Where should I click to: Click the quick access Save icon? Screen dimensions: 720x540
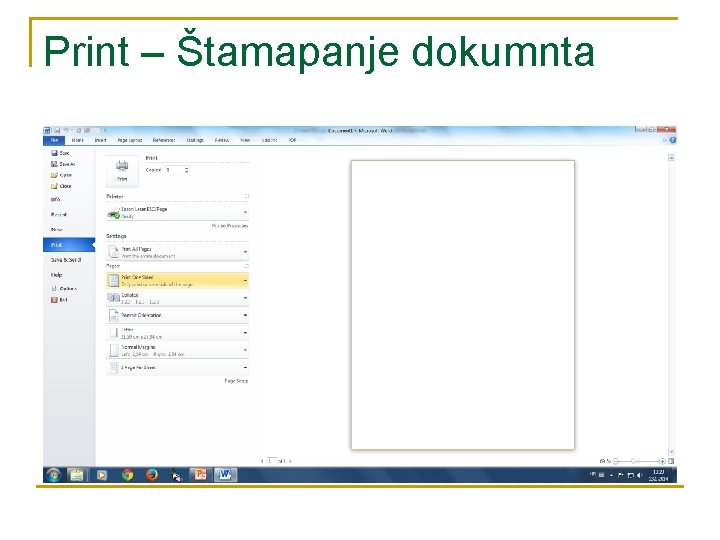coord(57,130)
